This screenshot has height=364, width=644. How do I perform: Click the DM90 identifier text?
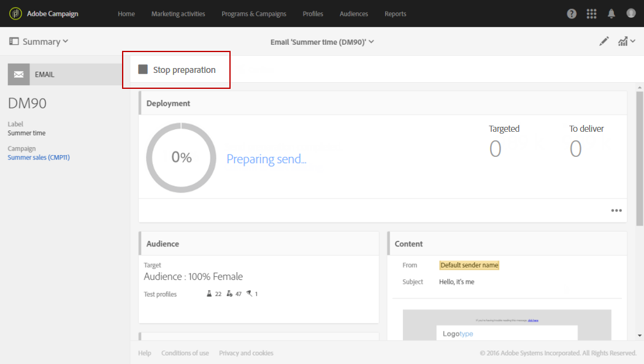point(27,104)
